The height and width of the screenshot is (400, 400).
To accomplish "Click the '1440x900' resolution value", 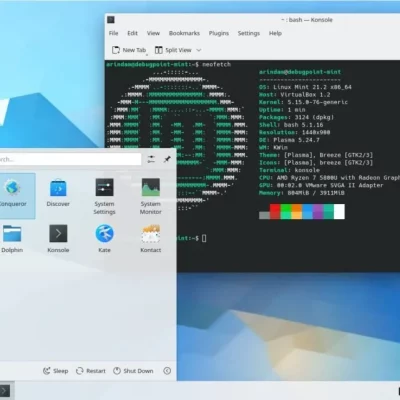I will tap(316, 132).
